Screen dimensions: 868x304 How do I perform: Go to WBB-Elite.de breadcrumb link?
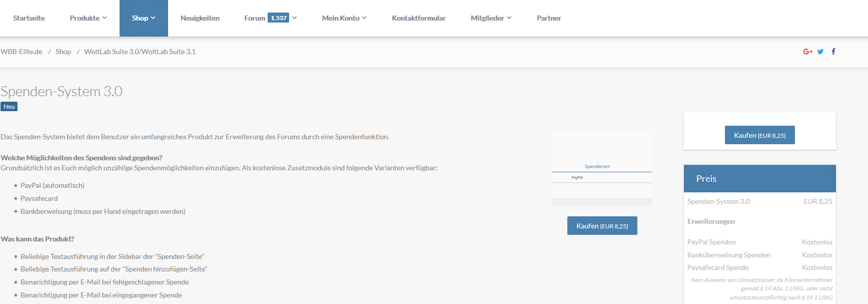point(22,52)
